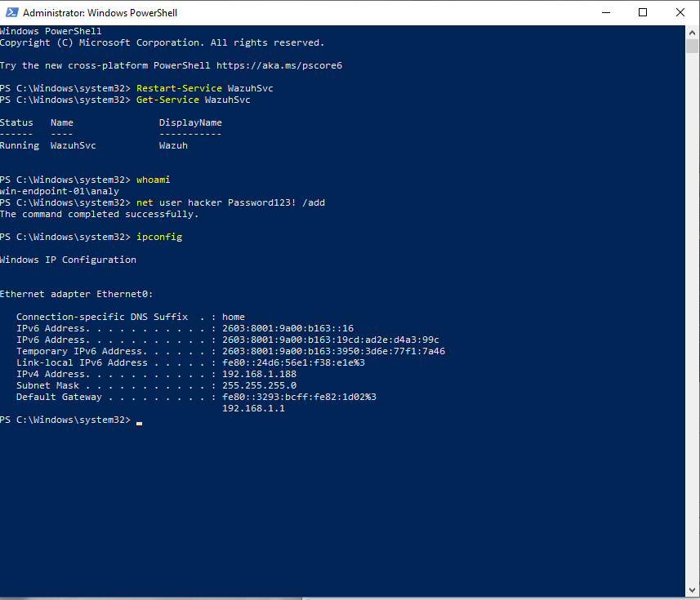Click the Restart-Service command text

pos(179,88)
